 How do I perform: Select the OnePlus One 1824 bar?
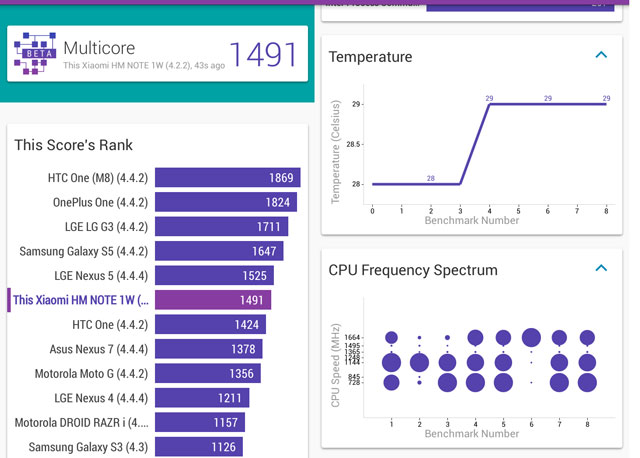226,202
